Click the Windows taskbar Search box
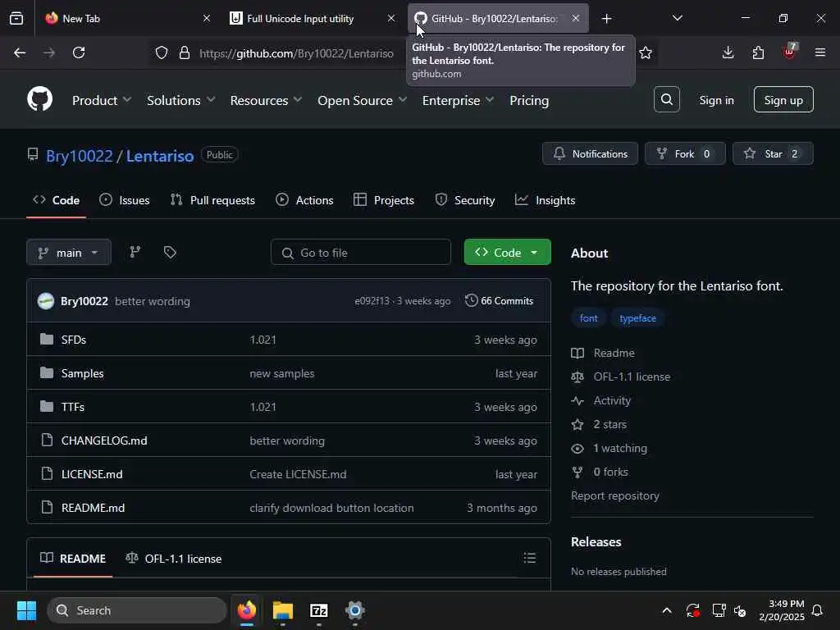Image resolution: width=840 pixels, height=630 pixels. pyautogui.click(x=137, y=610)
